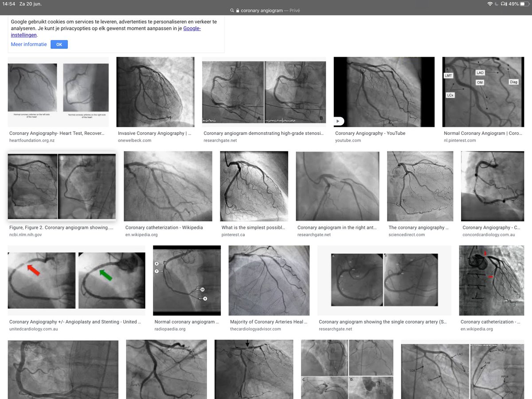
Task: Open the pinterest.ca angiogram image
Action: click(x=254, y=186)
